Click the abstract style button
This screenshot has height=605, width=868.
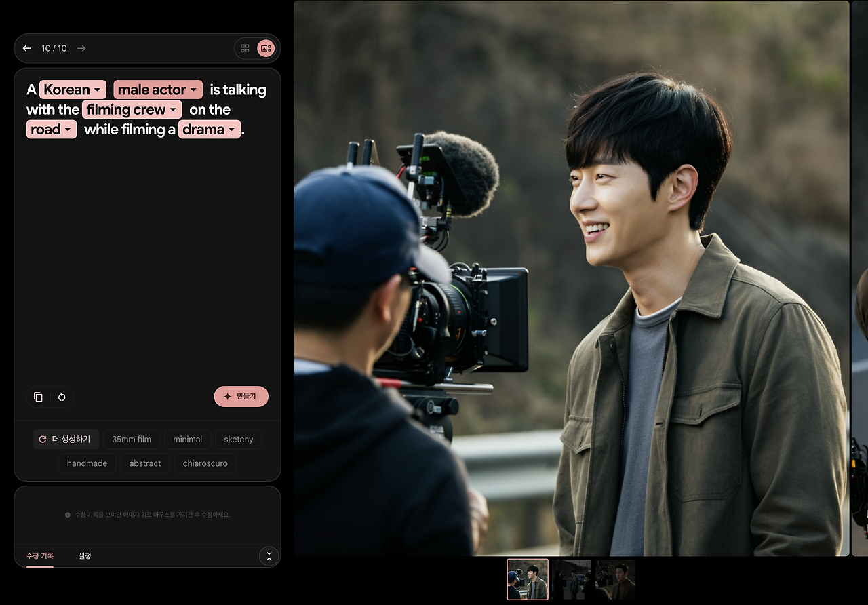tap(144, 463)
